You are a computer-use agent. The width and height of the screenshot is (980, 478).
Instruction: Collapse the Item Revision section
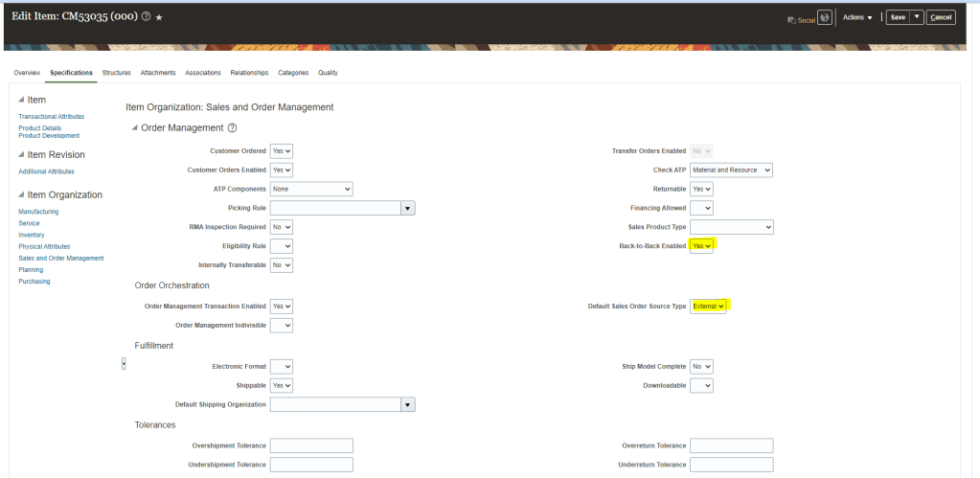coord(21,154)
